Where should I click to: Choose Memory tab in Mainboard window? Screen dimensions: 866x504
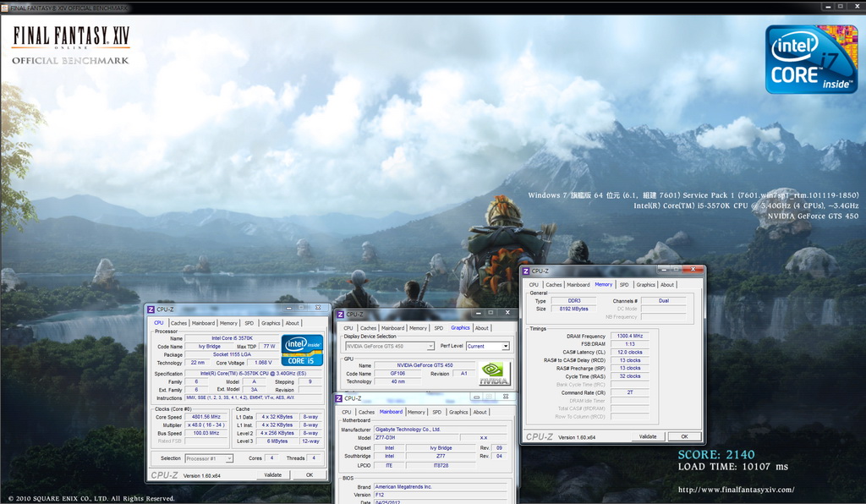(x=416, y=413)
